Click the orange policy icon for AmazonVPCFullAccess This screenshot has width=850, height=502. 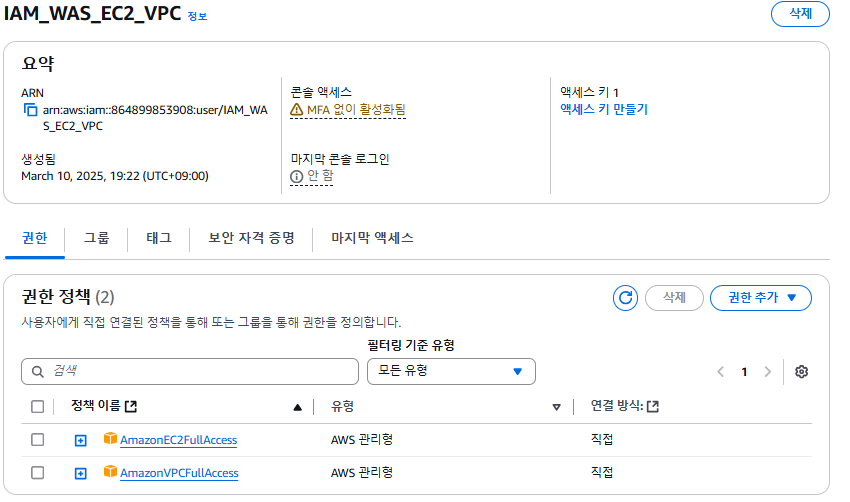(x=110, y=471)
